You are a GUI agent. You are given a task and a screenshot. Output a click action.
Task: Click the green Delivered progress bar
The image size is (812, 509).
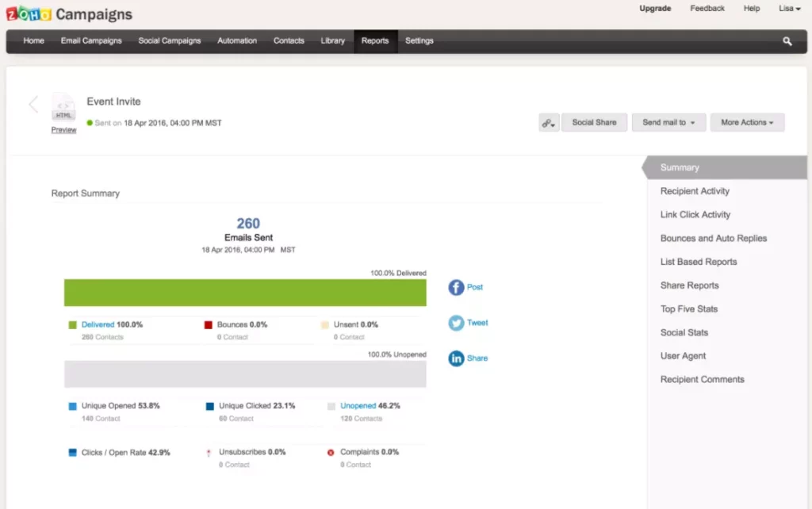(244, 292)
